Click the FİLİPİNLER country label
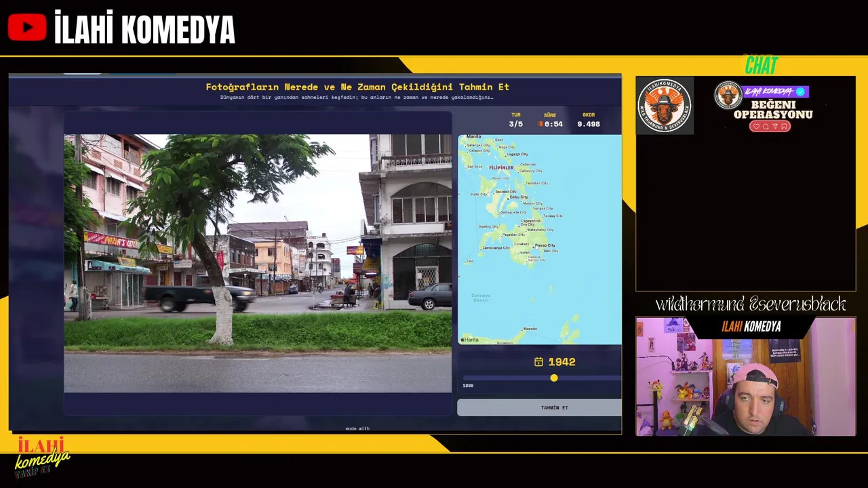 (x=501, y=167)
